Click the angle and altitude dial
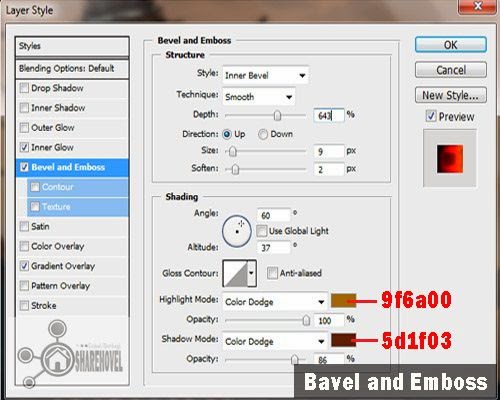Image resolution: width=500 pixels, height=400 pixels. tap(237, 231)
